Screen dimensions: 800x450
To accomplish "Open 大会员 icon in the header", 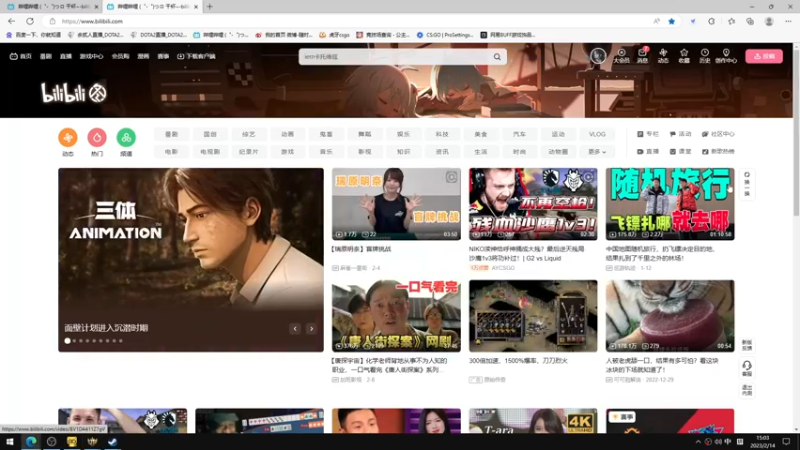I will click(621, 56).
